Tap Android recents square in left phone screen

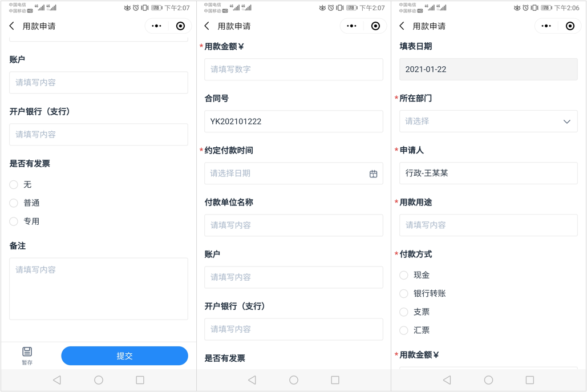tap(140, 380)
